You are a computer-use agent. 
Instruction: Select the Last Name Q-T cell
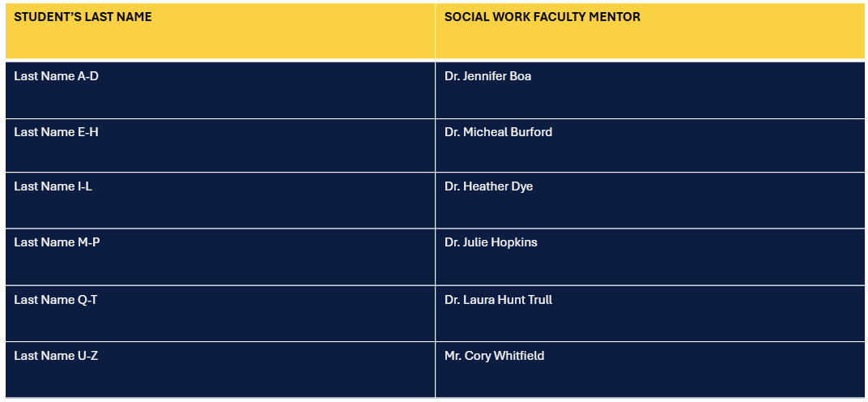(220, 314)
